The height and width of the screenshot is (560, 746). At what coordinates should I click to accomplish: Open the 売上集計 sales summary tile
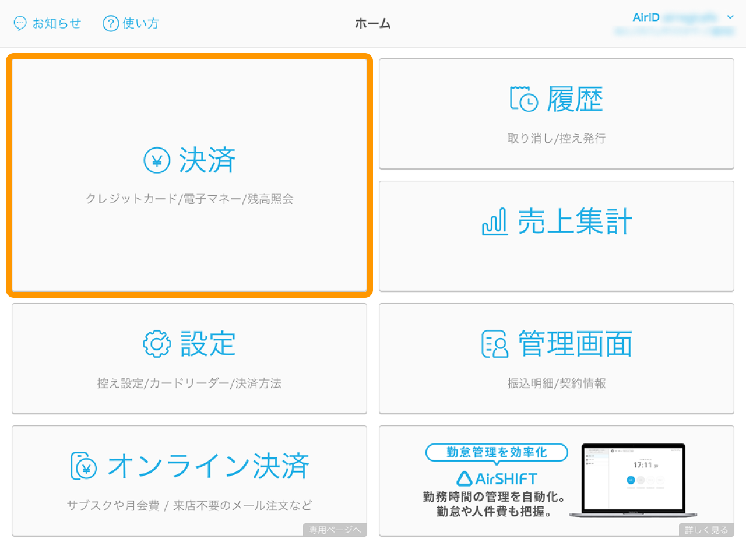(x=557, y=236)
